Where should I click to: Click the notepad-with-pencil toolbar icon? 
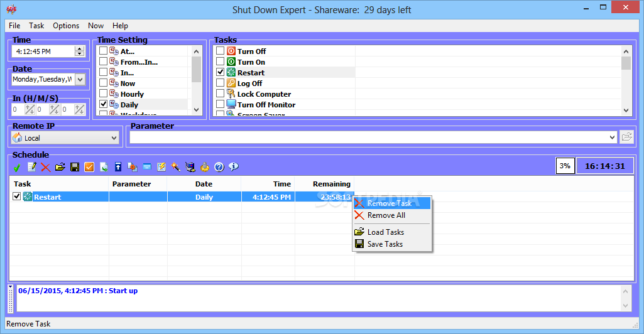point(31,167)
